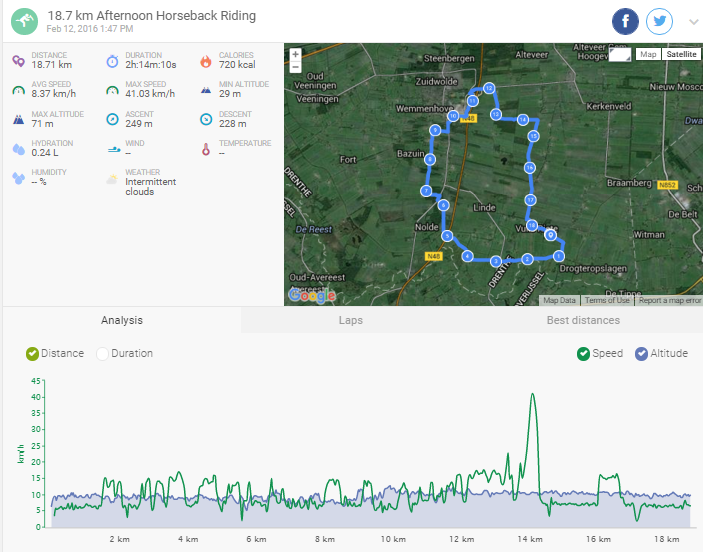The height and width of the screenshot is (552, 703).
Task: Click workout title 18.7 km Afternoon Horseback Riding
Action: point(152,16)
